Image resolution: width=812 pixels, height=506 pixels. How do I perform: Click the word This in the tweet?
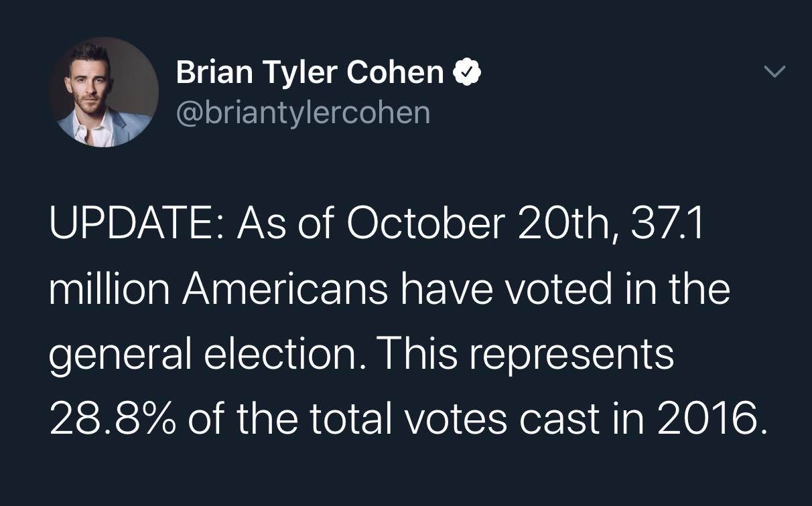point(421,353)
